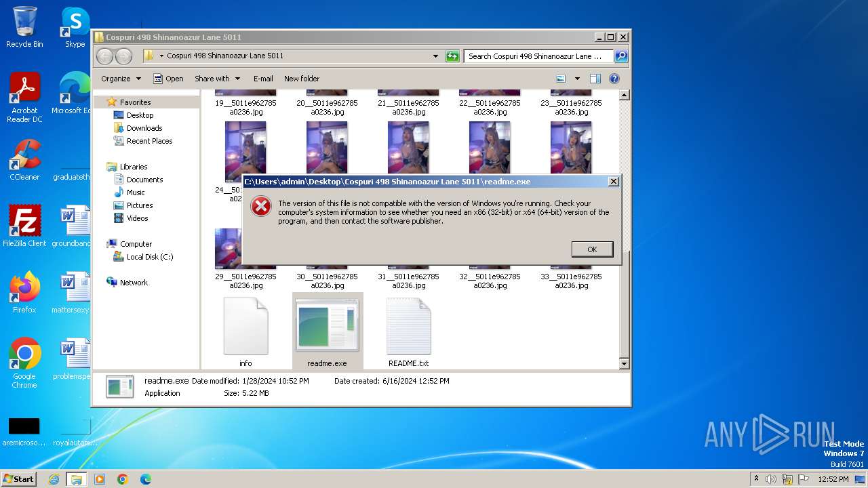Open the Pictures library
868x488 pixels.
(140, 205)
